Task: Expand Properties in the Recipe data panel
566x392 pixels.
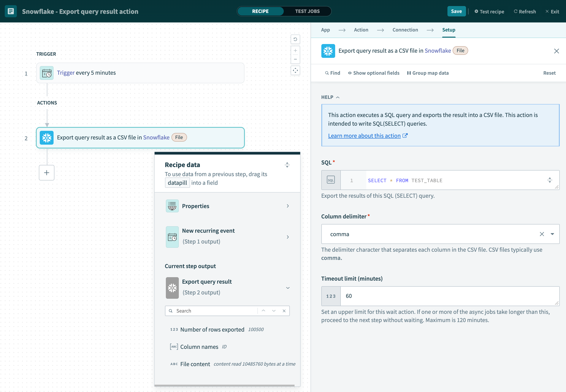Action: tap(288, 206)
